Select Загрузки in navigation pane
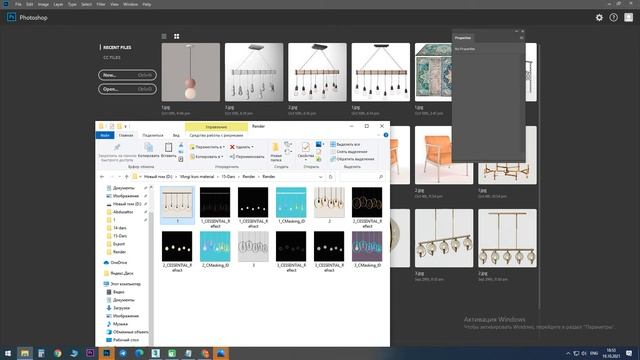Image resolution: width=640 pixels, height=360 pixels. [x=121, y=308]
